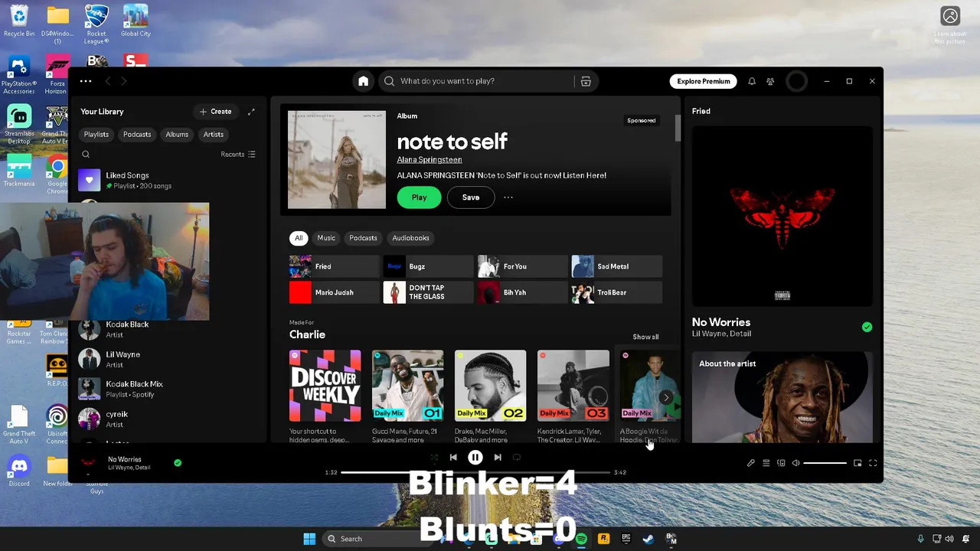Open Connect to a device icon
The height and width of the screenshot is (551, 980).
pyautogui.click(x=781, y=463)
